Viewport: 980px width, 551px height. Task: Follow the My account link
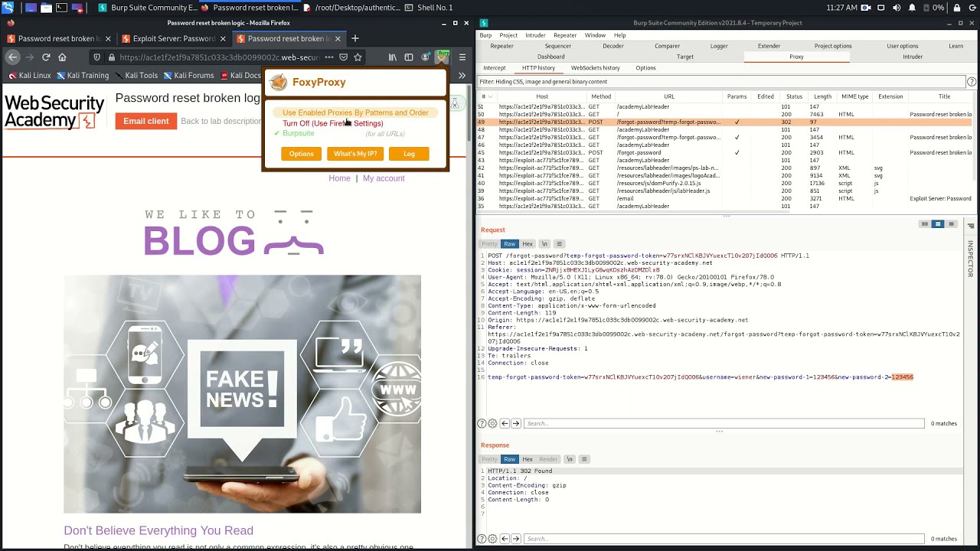pyautogui.click(x=384, y=178)
